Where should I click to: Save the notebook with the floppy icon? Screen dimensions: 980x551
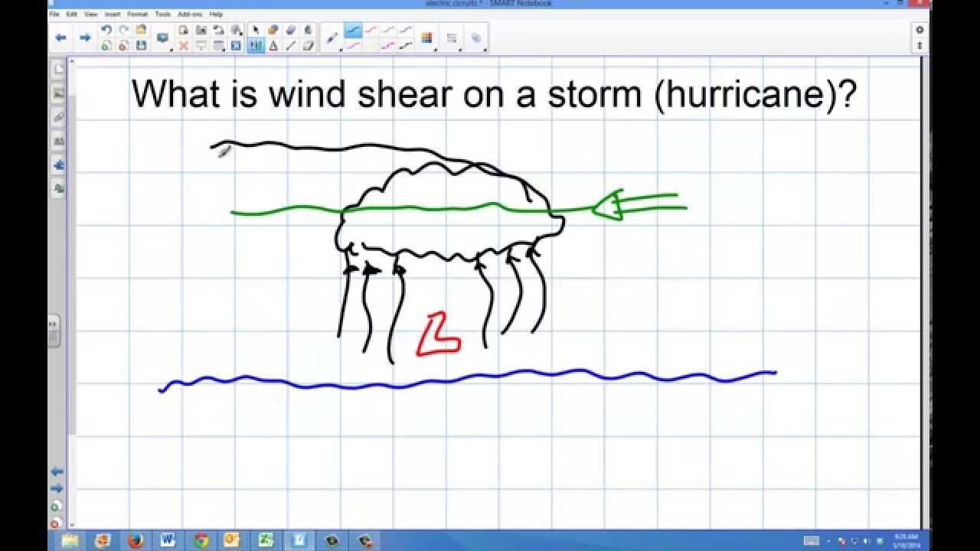pos(141,46)
